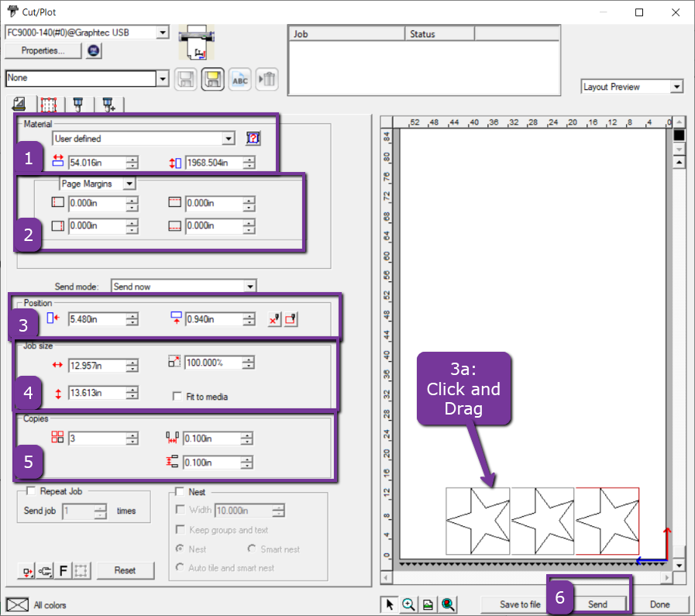Viewport: 695px width, 616px height.
Task: Click the right margin icon
Action: coord(57,226)
